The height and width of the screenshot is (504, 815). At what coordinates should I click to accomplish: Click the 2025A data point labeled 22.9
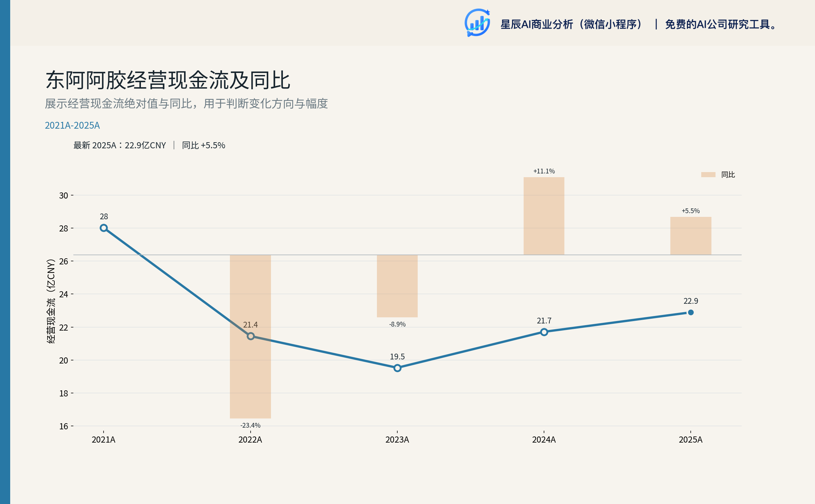(691, 312)
